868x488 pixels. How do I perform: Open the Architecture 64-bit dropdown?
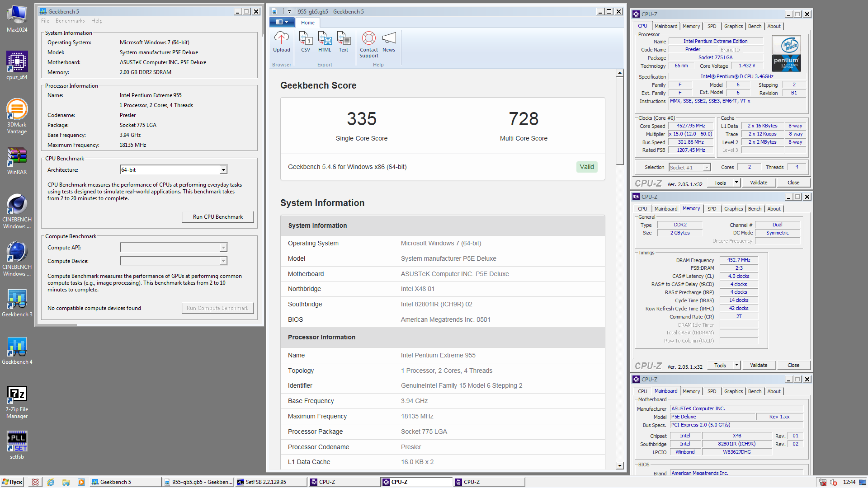coord(223,170)
